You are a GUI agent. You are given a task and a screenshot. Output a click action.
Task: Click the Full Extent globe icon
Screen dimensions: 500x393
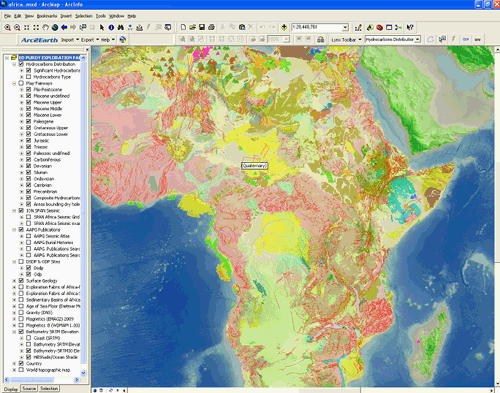tap(55, 27)
